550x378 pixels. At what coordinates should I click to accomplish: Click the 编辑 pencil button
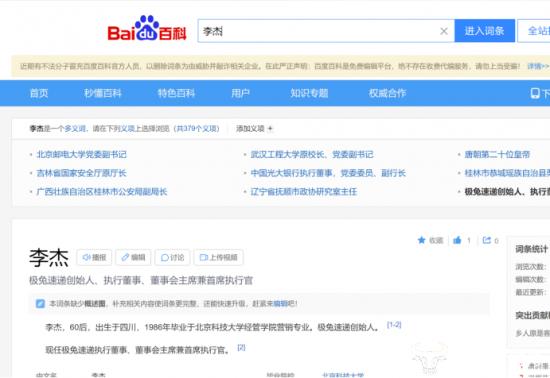133,257
